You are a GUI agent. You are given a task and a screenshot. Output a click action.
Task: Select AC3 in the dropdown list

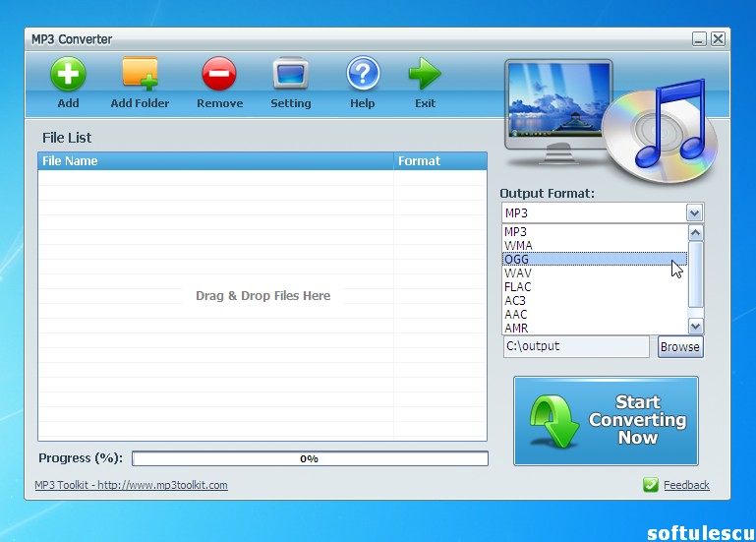click(595, 301)
